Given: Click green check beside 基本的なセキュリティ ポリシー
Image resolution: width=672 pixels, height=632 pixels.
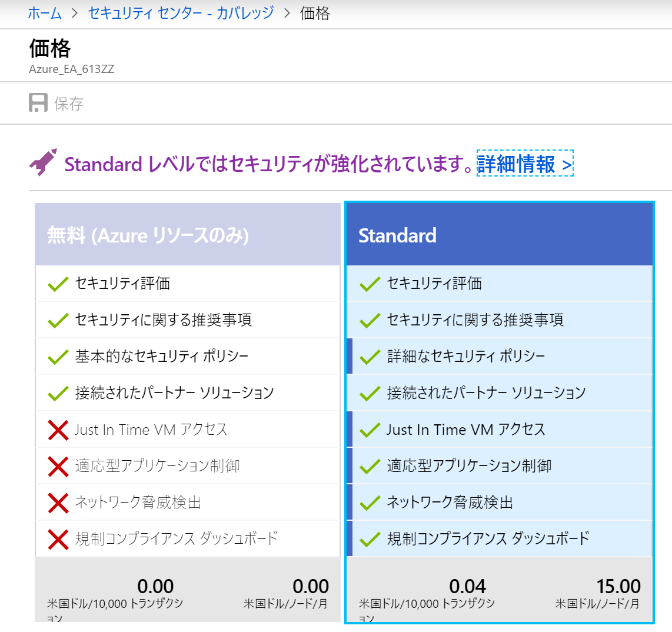Looking at the screenshot, I should pos(58,357).
